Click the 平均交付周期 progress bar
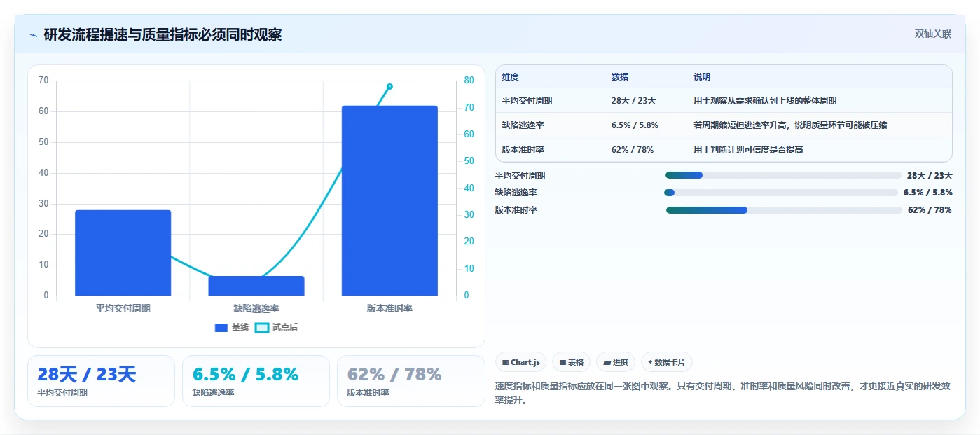This screenshot has width=980, height=435. click(783, 175)
